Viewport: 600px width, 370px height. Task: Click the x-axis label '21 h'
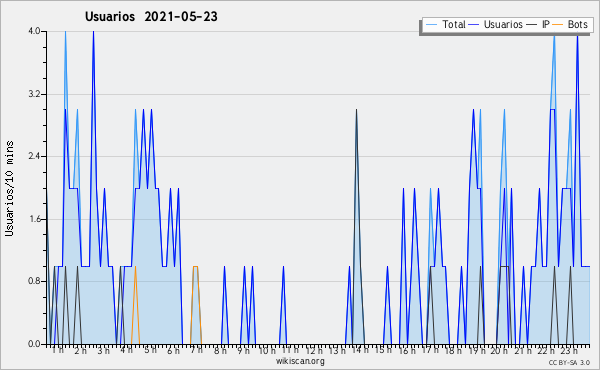(x=523, y=350)
